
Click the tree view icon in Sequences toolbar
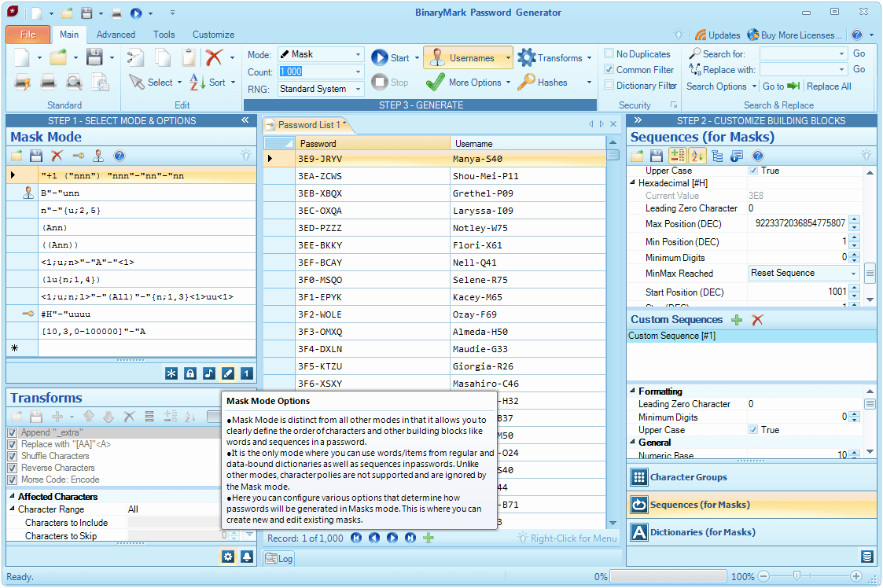pos(717,156)
